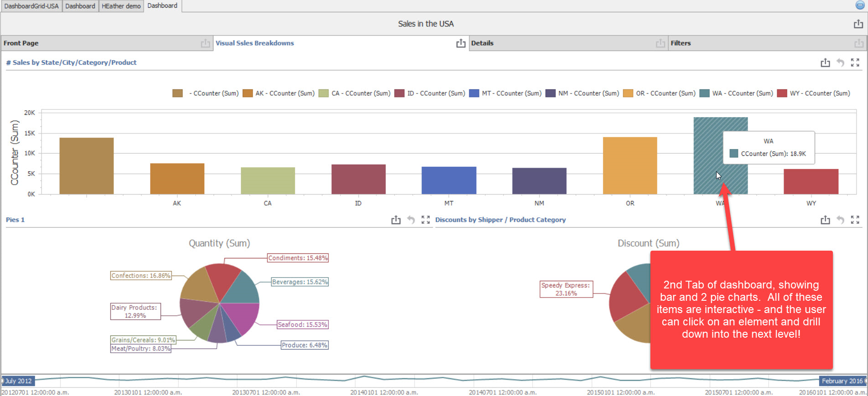This screenshot has height=396, width=868.
Task: Click export icon beside Sales in the USA title
Action: 858,24
